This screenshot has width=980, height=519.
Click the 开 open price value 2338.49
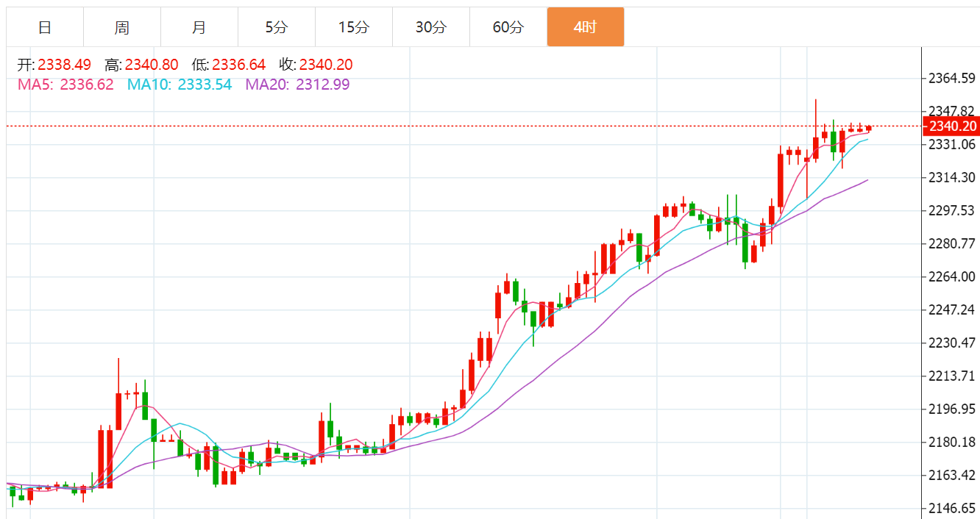coord(65,65)
